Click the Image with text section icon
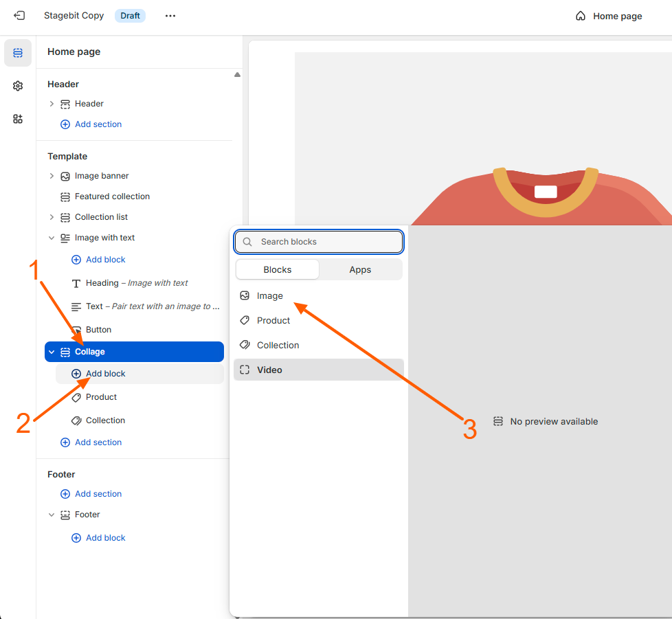Viewport: 672px width, 619px height. click(x=65, y=238)
